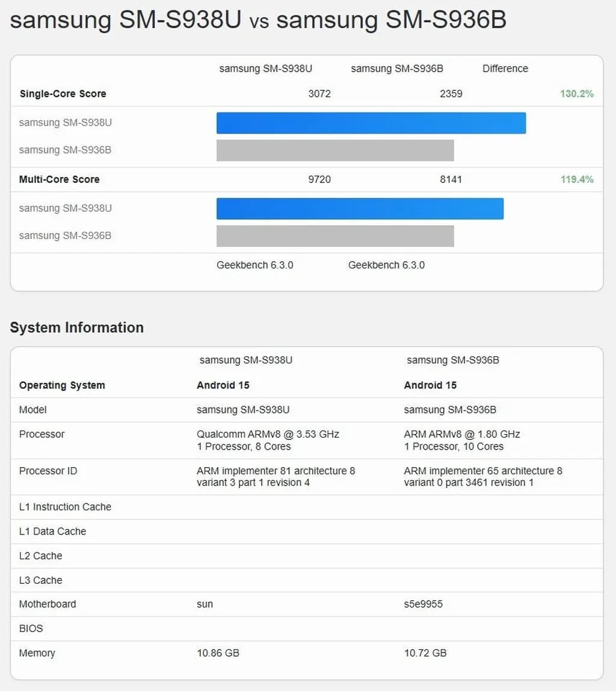Select the Single-Core Score row label
The image size is (616, 691).
point(62,94)
